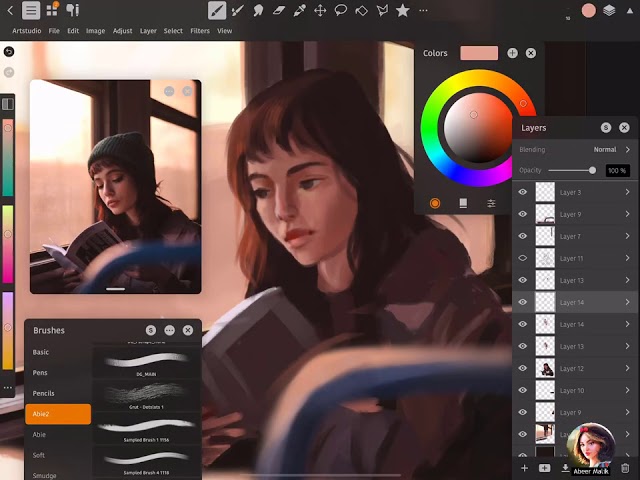Toggle visibility of Layer 11
The image size is (640, 480).
522,258
